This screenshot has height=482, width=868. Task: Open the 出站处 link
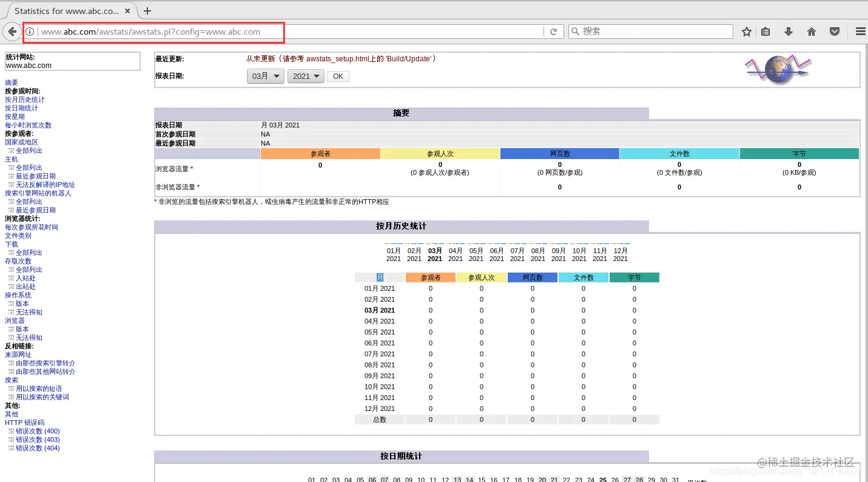[x=25, y=287]
